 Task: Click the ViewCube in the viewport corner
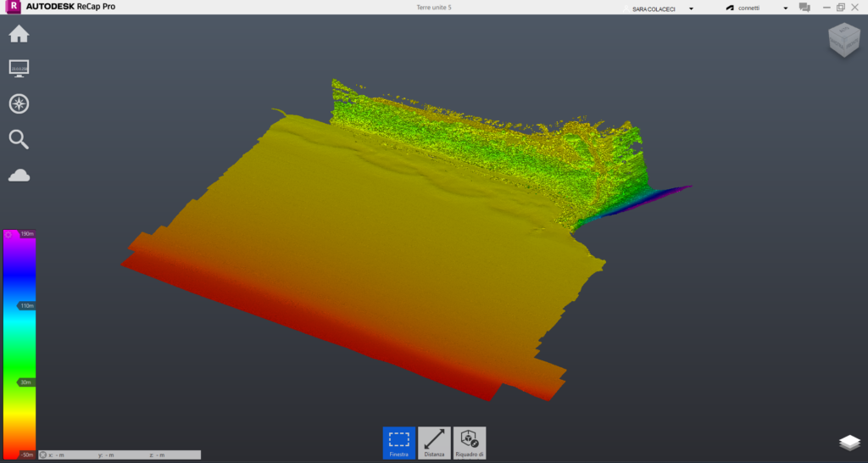[843, 41]
